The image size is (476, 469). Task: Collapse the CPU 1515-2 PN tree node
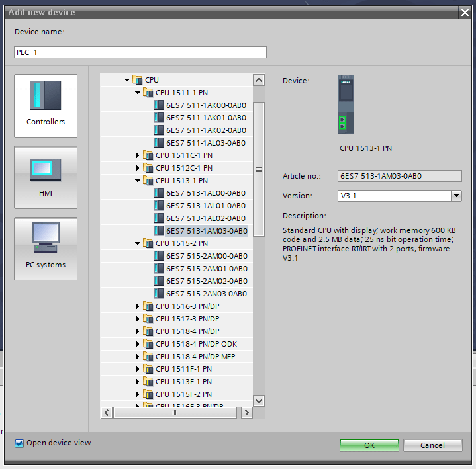[138, 243]
